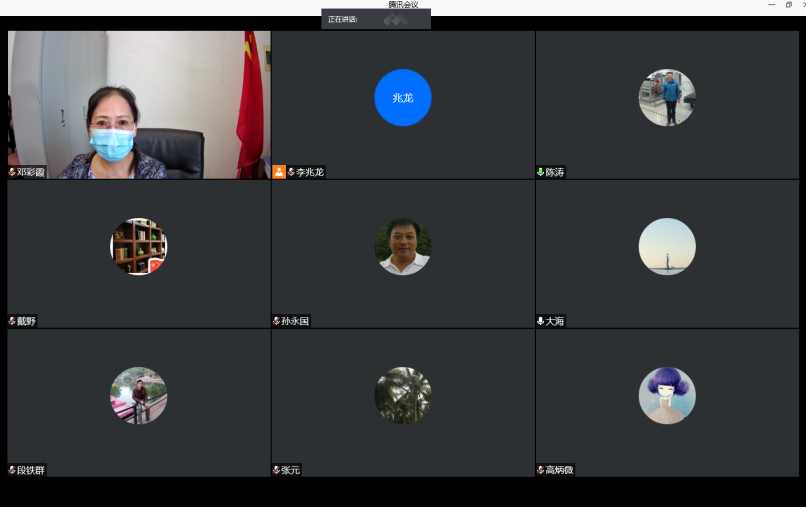Click the orange host icon beside 李兆龙
This screenshot has width=806, height=507.
click(x=279, y=172)
